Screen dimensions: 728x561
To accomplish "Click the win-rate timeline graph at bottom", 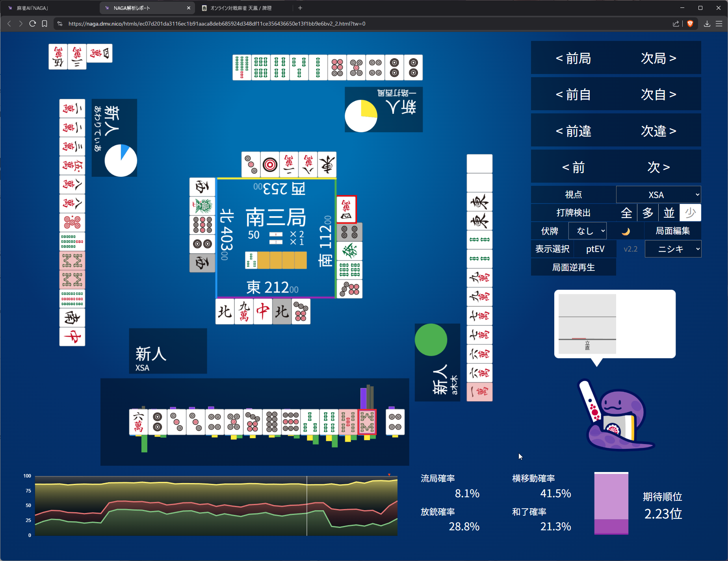I will tap(216, 506).
